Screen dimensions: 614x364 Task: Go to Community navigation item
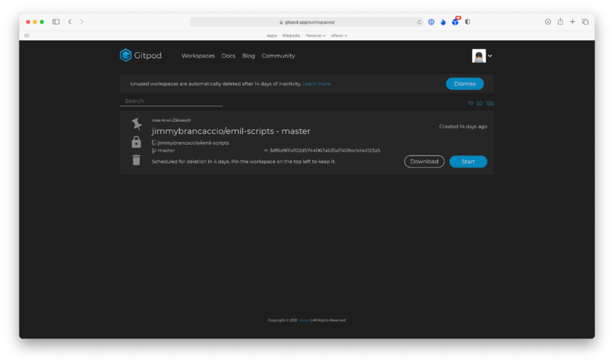tap(278, 56)
